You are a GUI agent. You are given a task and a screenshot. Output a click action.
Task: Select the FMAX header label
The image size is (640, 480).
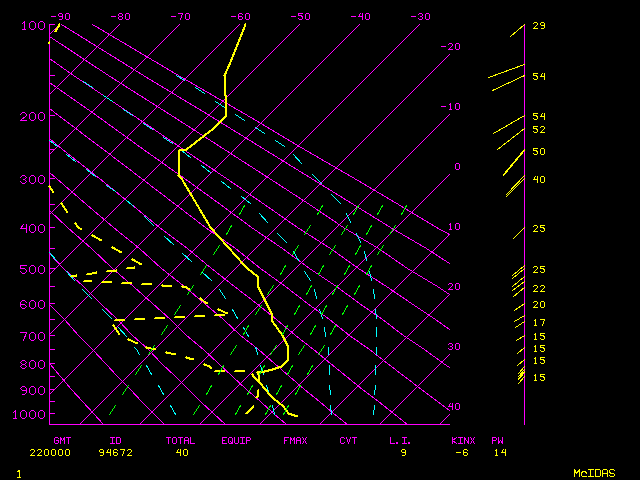tap(295, 440)
